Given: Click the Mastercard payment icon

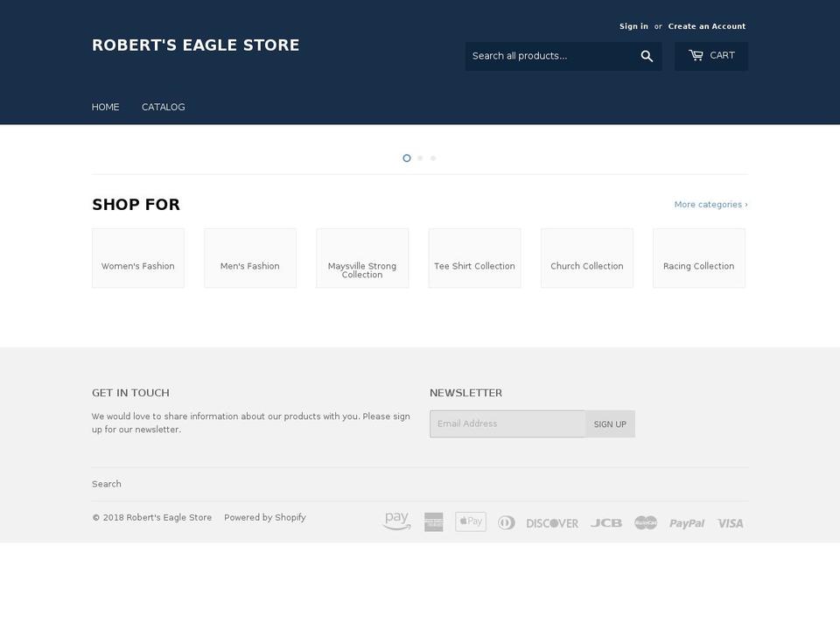Looking at the screenshot, I should [646, 522].
